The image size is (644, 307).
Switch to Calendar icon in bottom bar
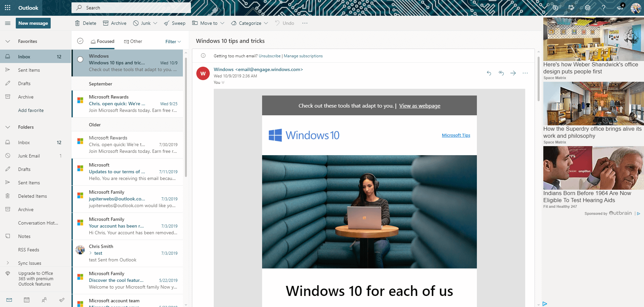pos(27,300)
